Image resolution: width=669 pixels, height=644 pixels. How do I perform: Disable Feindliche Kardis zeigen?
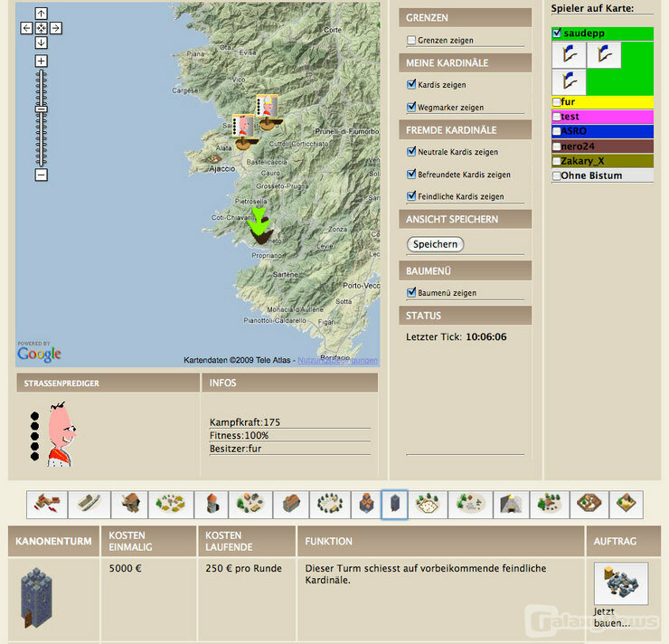[x=411, y=196]
